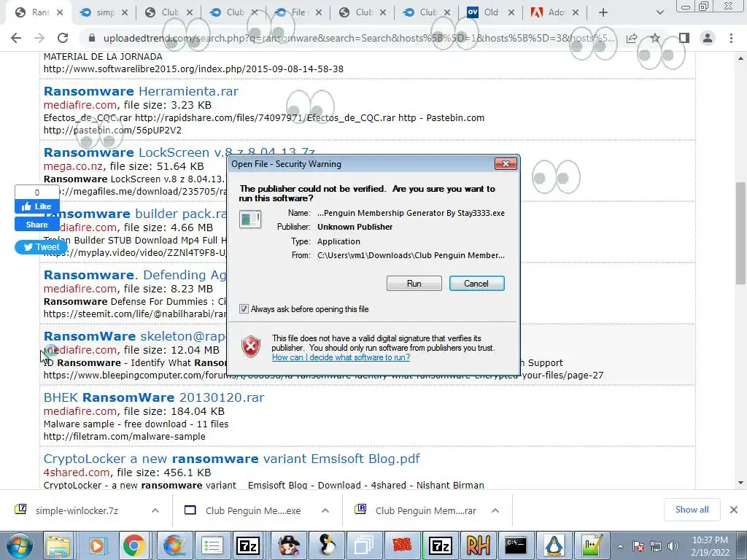Open 'BHEK RansomWare 20130120.rar' result link
This screenshot has height=560, width=747.
154,397
